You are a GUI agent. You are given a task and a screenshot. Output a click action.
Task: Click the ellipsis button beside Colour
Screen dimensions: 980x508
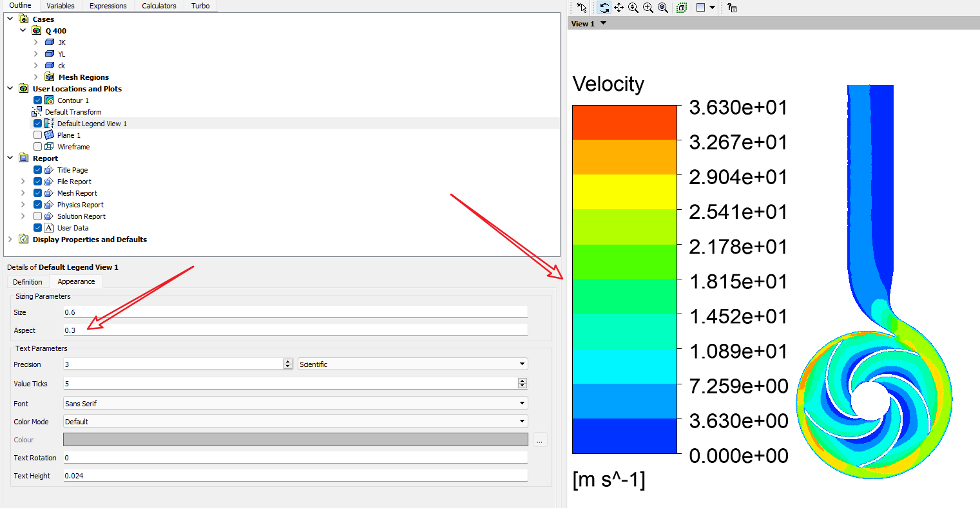click(x=540, y=440)
